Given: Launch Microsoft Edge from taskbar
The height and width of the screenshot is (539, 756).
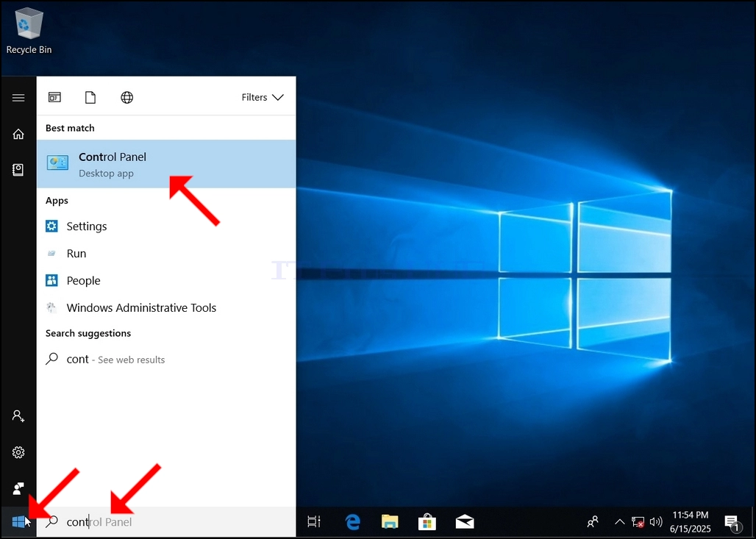Looking at the screenshot, I should point(353,521).
